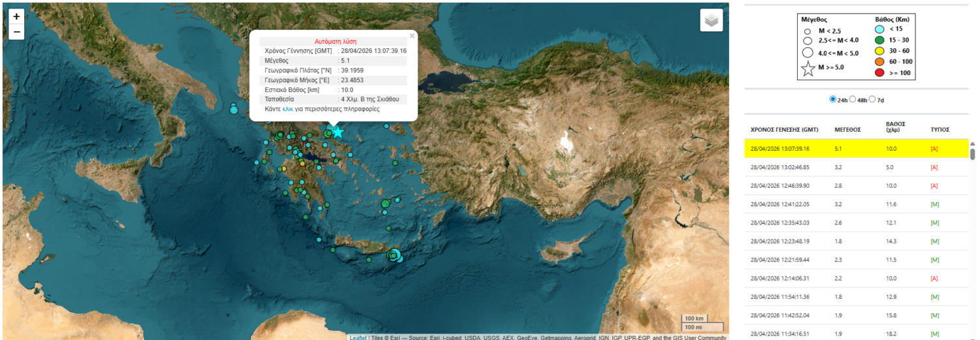980x340 pixels.
Task: Select the 7d time range
Action: point(872,100)
